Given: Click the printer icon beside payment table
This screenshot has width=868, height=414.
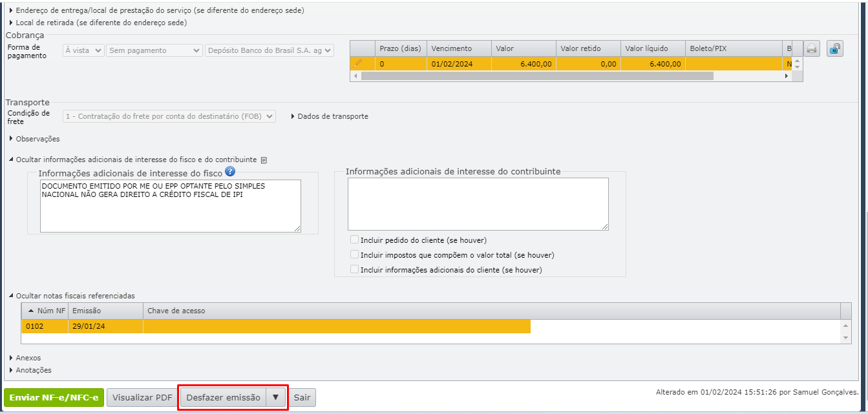Looking at the screenshot, I should (x=812, y=48).
